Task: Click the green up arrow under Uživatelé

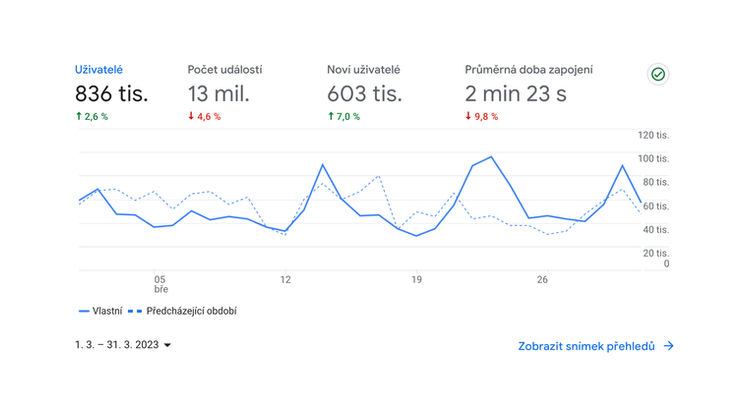Action: (79, 117)
